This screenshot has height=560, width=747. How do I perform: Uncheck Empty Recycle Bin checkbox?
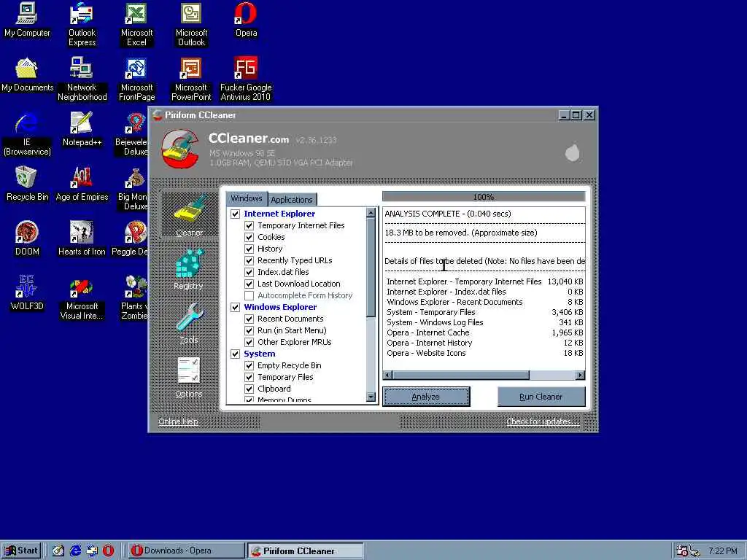pyautogui.click(x=249, y=365)
